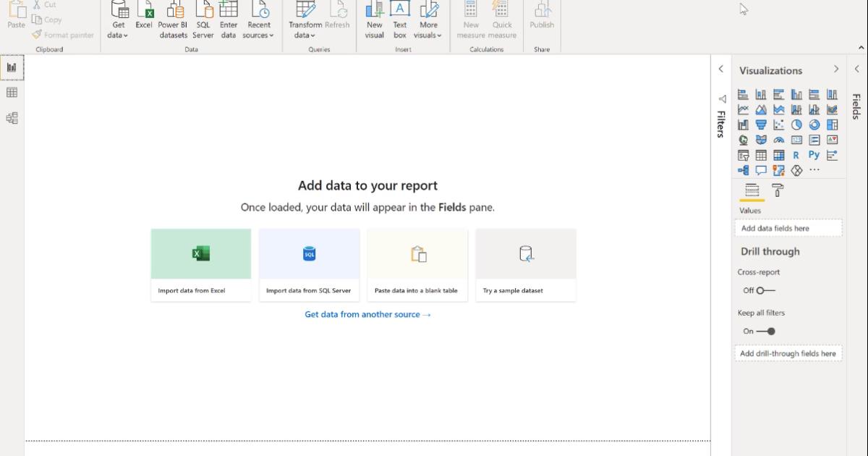868x456 pixels.
Task: Switch to Data view on left sidebar
Action: pos(12,90)
